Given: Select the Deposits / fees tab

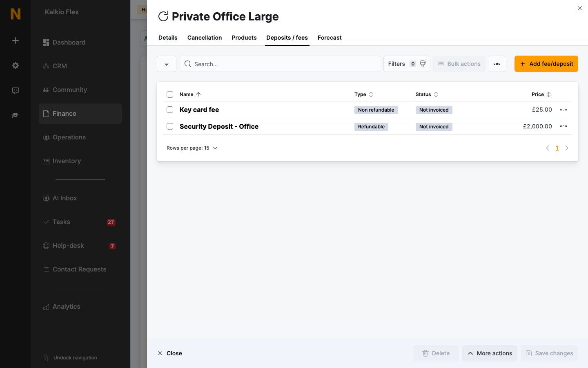Looking at the screenshot, I should pyautogui.click(x=287, y=38).
